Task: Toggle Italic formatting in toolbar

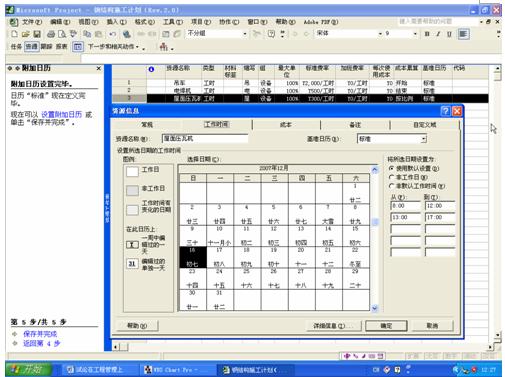Action: point(438,34)
